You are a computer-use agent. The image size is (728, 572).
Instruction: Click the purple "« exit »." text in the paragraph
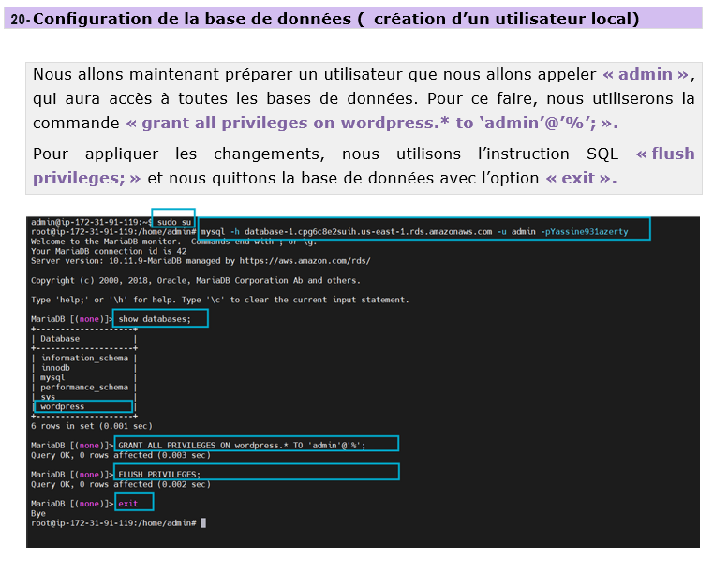tap(581, 178)
